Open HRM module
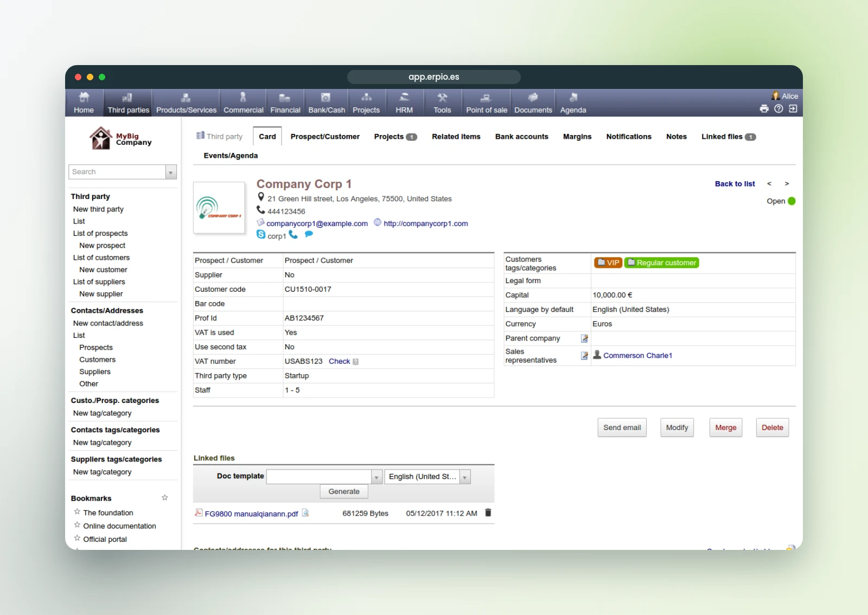This screenshot has width=868, height=615. (x=404, y=103)
